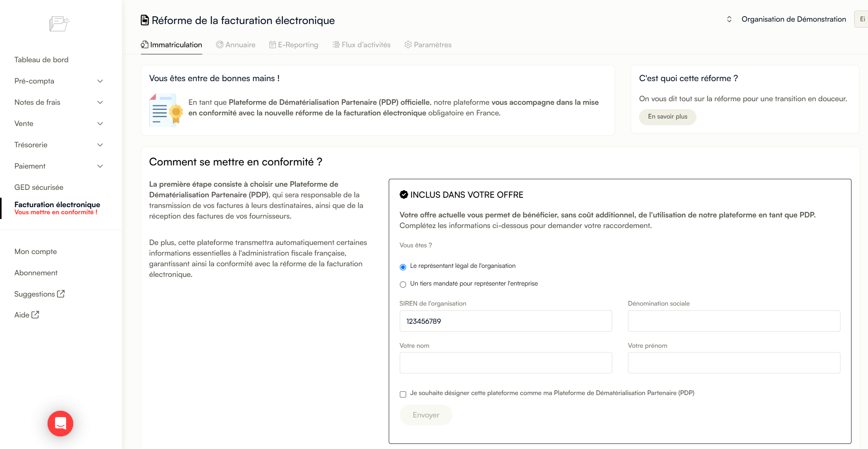868x449 pixels.
Task: Click the Pré-compta menu label
Action: click(x=34, y=81)
